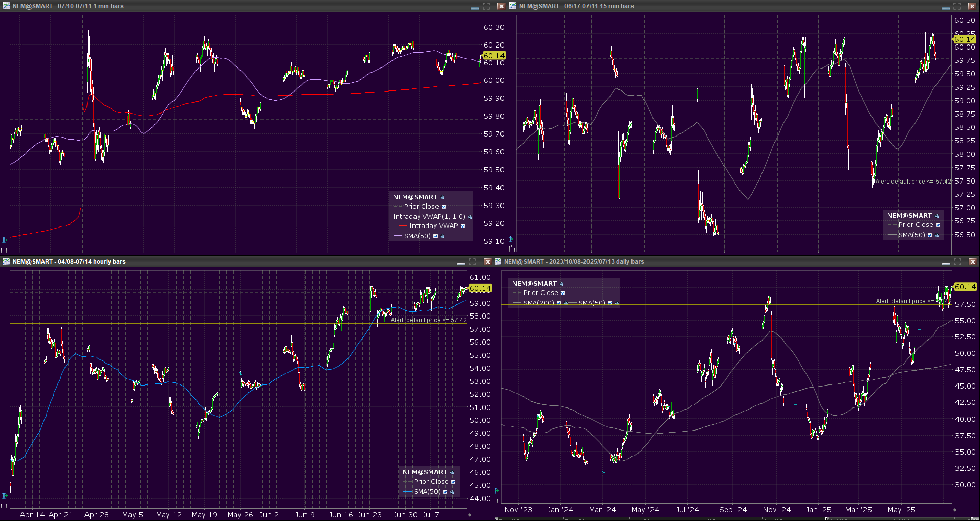Uncheck Intraday VWAP checkbox in 1 min chart

tap(463, 226)
